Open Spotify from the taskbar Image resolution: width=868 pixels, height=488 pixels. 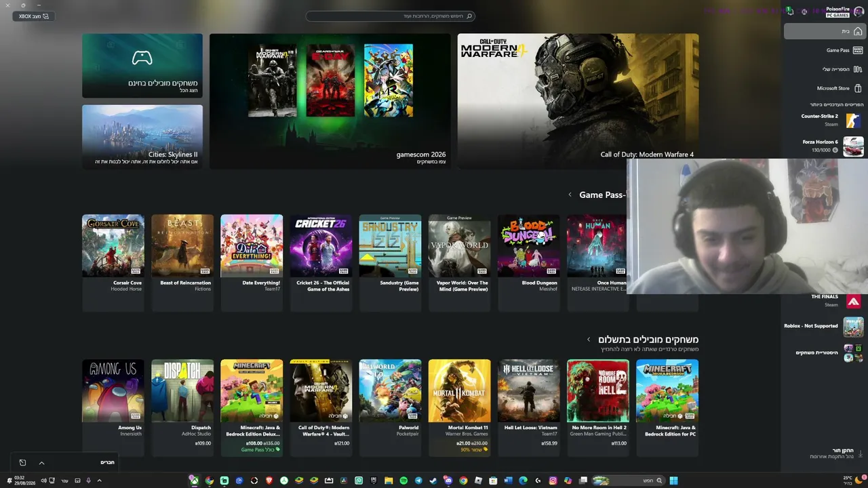pyautogui.click(x=403, y=481)
